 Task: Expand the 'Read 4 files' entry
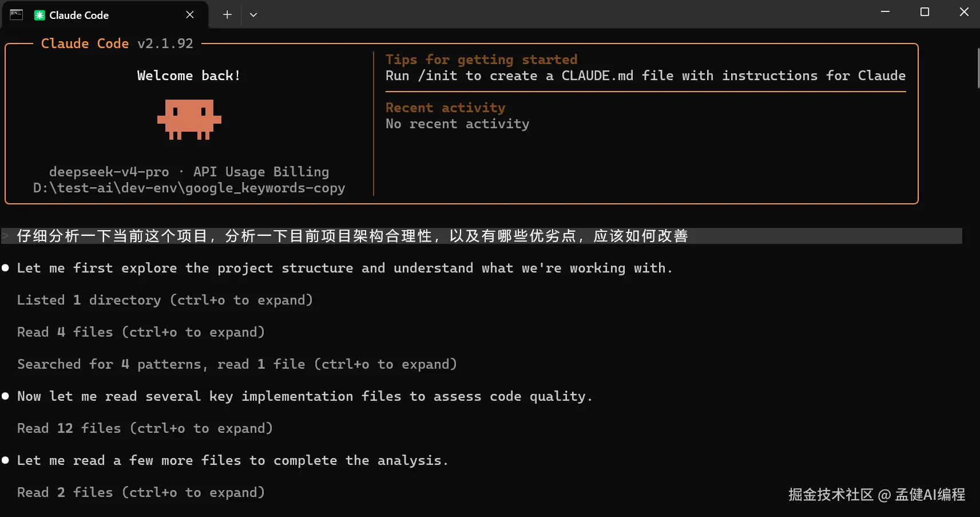tap(141, 332)
